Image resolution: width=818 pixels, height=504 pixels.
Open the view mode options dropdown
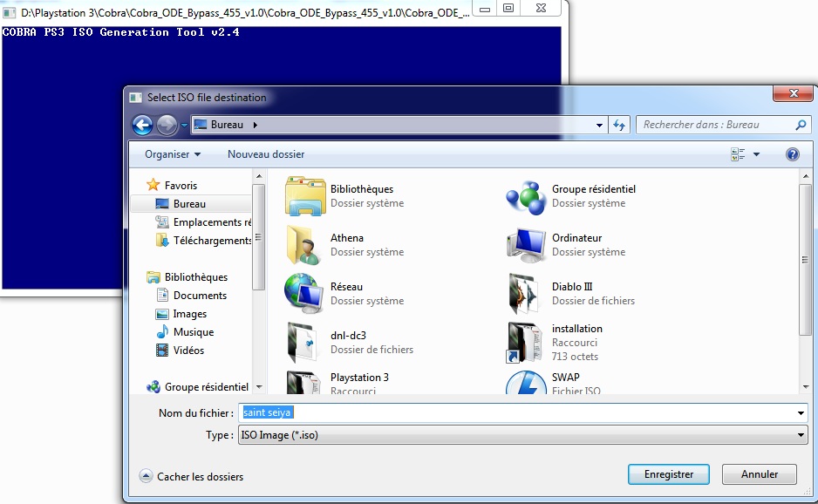[x=756, y=154]
